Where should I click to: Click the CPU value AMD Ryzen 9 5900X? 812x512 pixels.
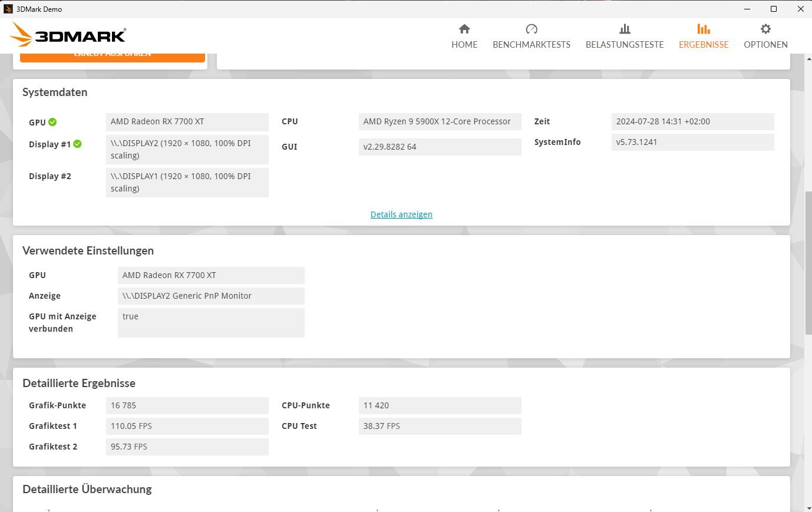pos(440,121)
